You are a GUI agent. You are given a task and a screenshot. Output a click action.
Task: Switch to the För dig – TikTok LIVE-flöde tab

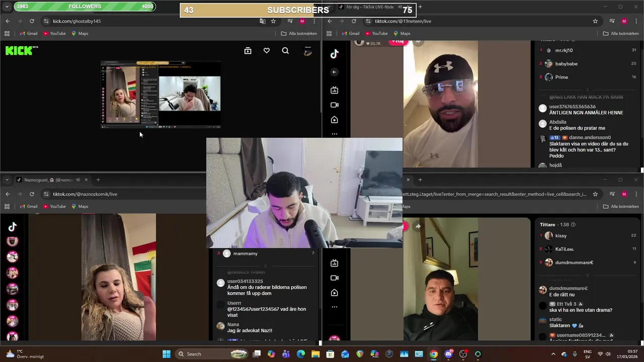click(370, 7)
